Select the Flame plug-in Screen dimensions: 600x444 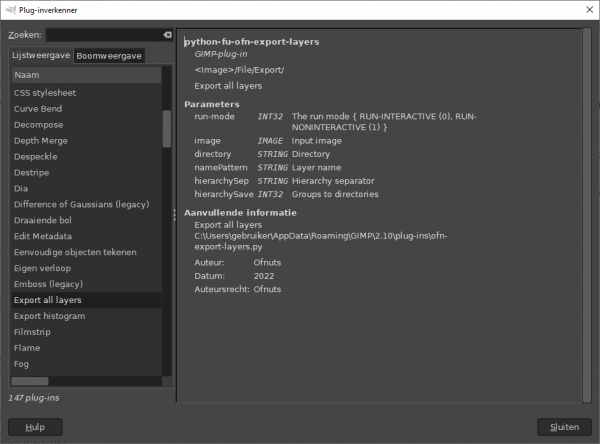click(x=86, y=348)
